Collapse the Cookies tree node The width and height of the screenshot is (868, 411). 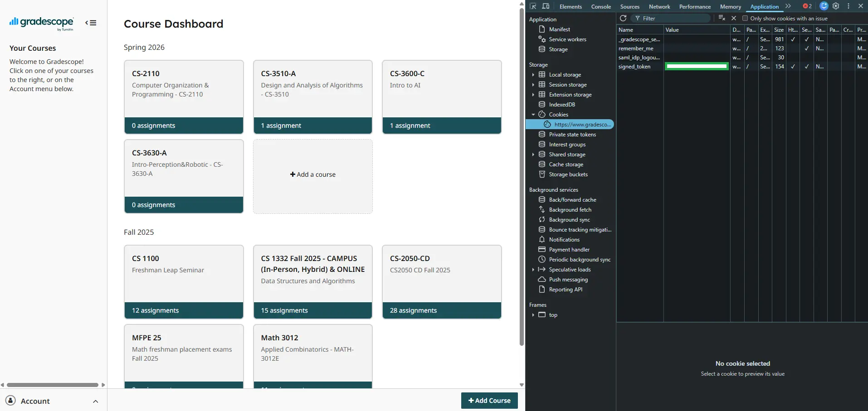(533, 115)
